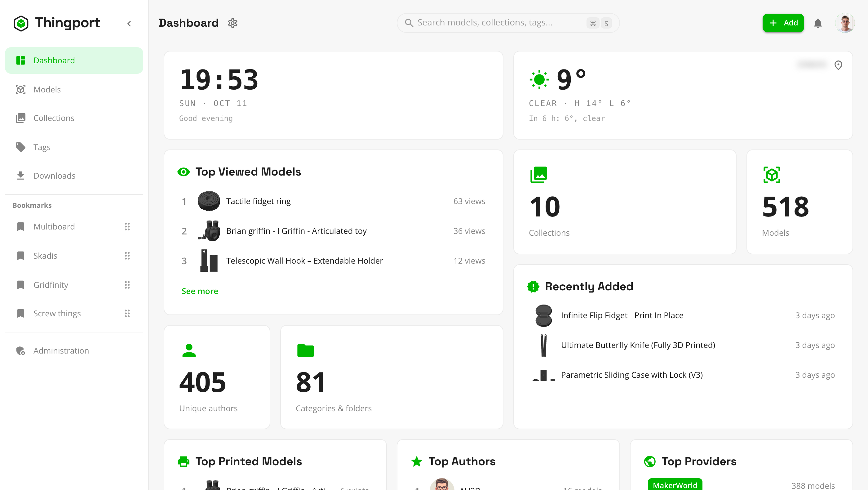Click the sun weather icon
Screen dimensions: 868x490
539,79
